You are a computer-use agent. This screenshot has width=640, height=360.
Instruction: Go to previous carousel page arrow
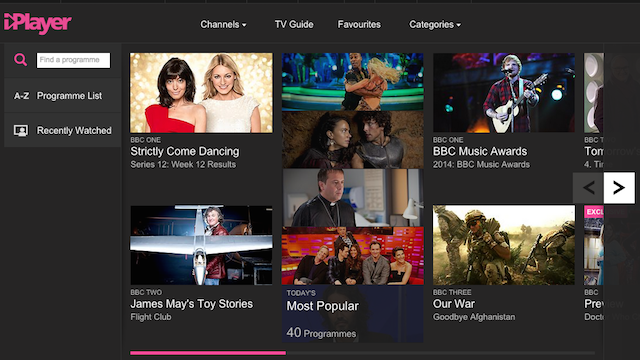click(589, 188)
